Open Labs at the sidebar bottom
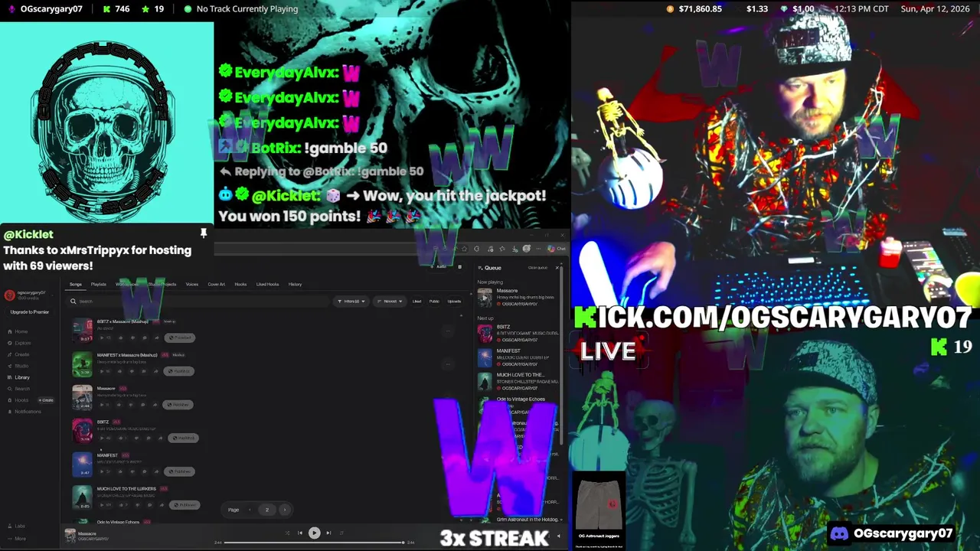The image size is (980, 551). (x=16, y=526)
